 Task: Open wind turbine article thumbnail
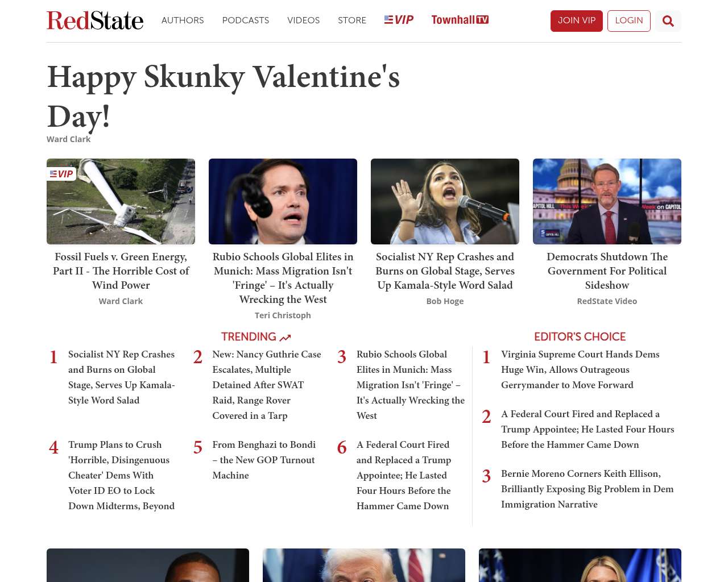coord(121,201)
